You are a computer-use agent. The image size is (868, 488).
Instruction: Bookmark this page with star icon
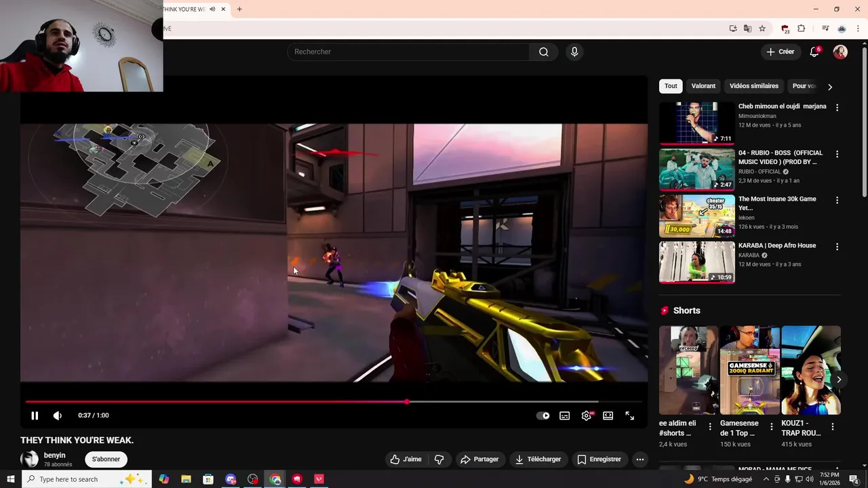click(762, 28)
